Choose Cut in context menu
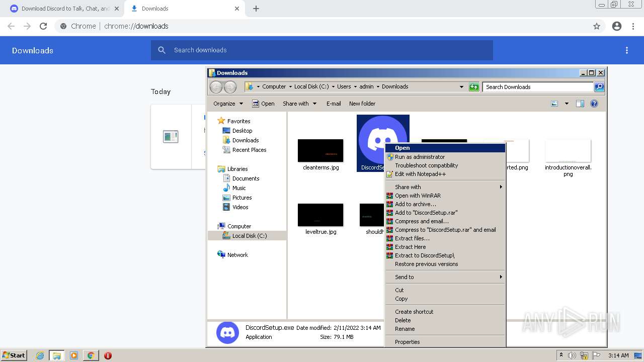The width and height of the screenshot is (644, 362). (445, 290)
